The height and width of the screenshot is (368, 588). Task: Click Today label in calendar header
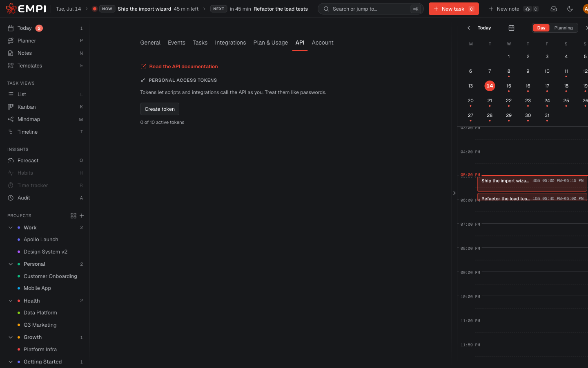pyautogui.click(x=484, y=28)
